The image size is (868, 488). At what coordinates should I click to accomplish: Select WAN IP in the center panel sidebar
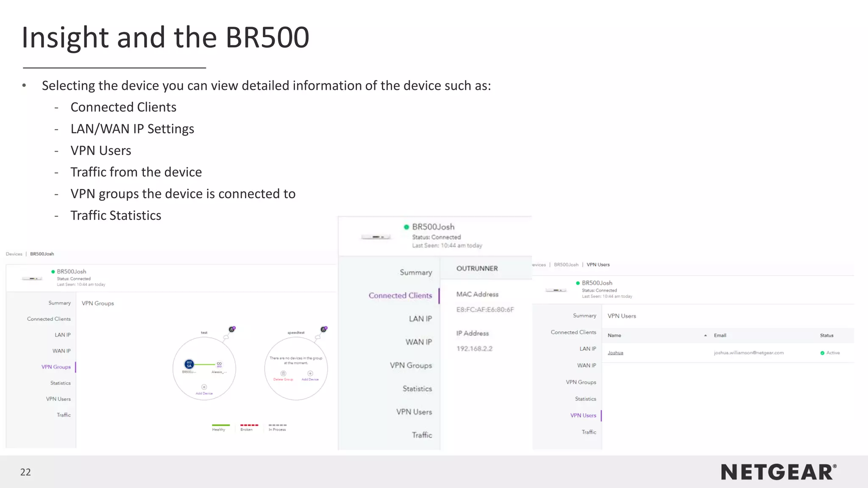click(419, 342)
